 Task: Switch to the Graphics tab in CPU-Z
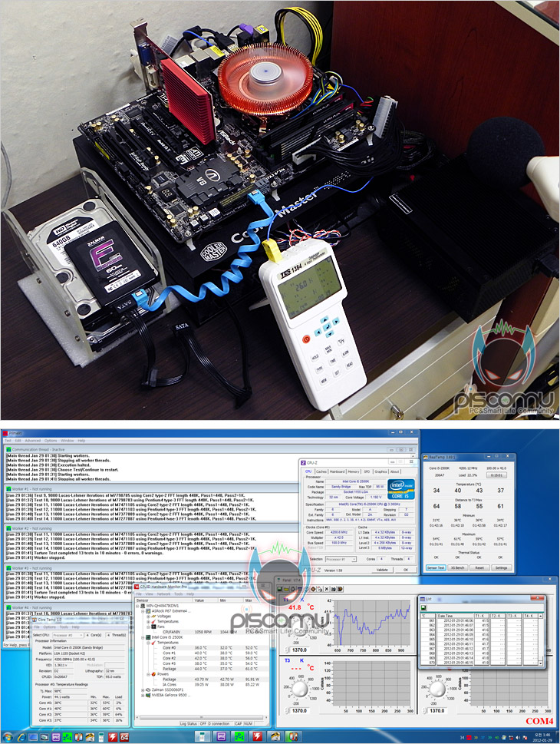point(380,471)
